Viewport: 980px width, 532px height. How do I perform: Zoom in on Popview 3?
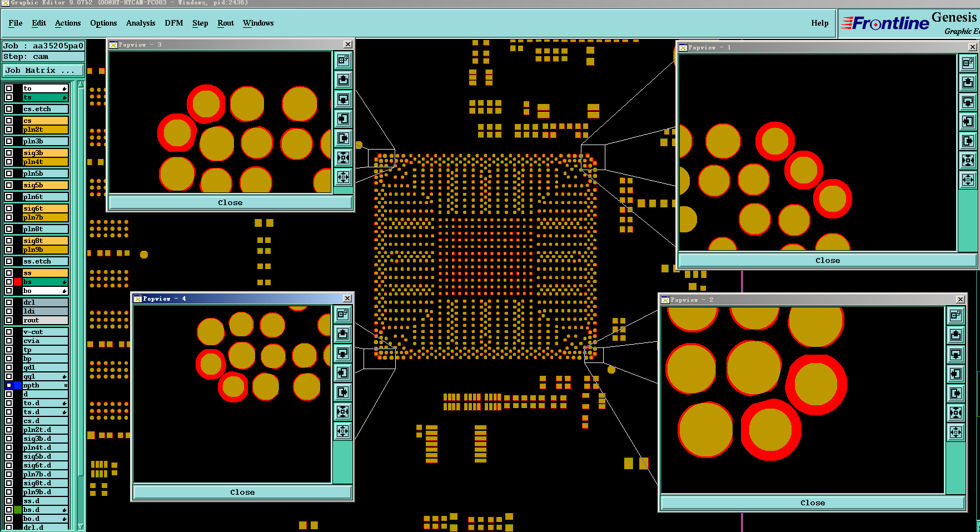tap(344, 157)
